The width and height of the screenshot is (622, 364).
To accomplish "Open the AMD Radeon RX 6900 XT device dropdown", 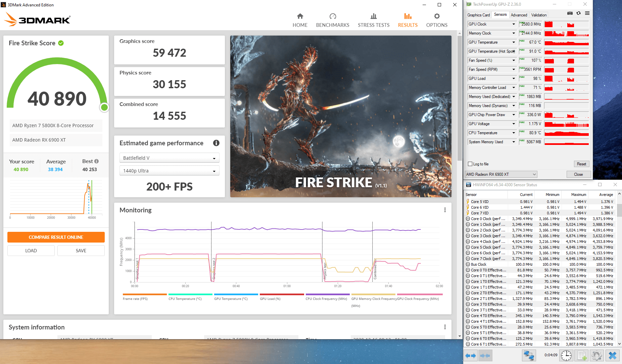I will click(501, 174).
